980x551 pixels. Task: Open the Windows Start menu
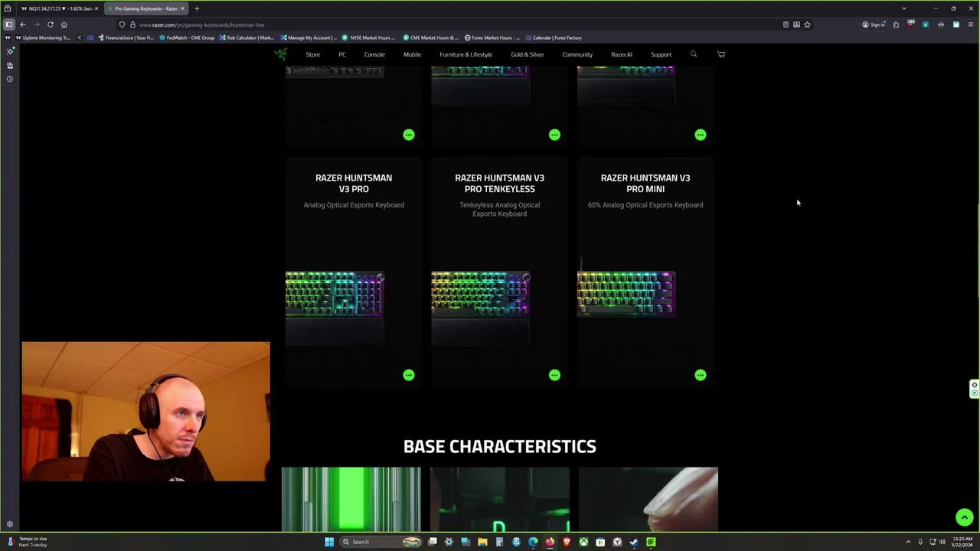coord(329,542)
